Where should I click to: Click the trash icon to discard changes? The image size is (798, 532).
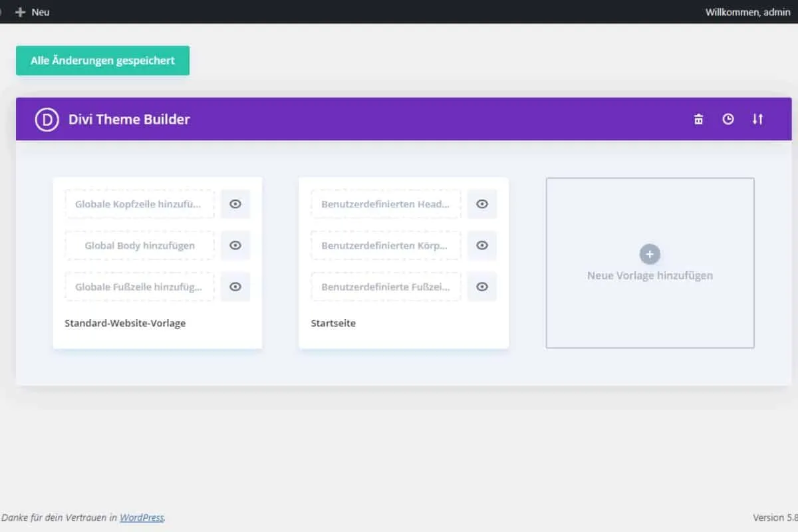point(698,119)
